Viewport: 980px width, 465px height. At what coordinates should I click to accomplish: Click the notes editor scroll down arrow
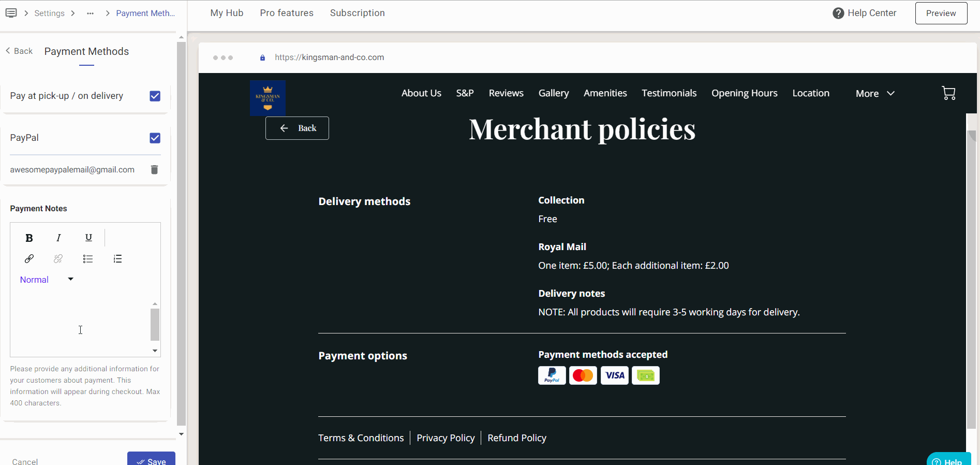tap(155, 351)
